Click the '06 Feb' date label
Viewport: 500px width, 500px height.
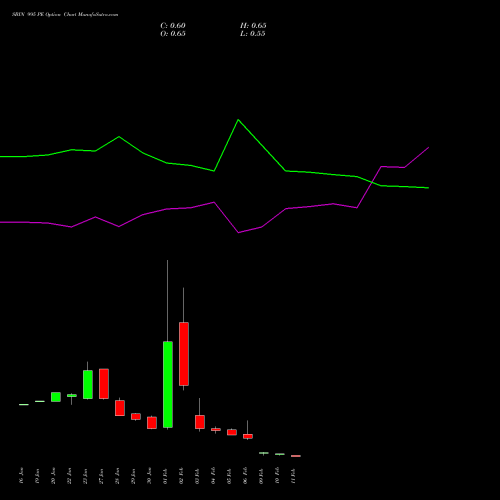246,476
